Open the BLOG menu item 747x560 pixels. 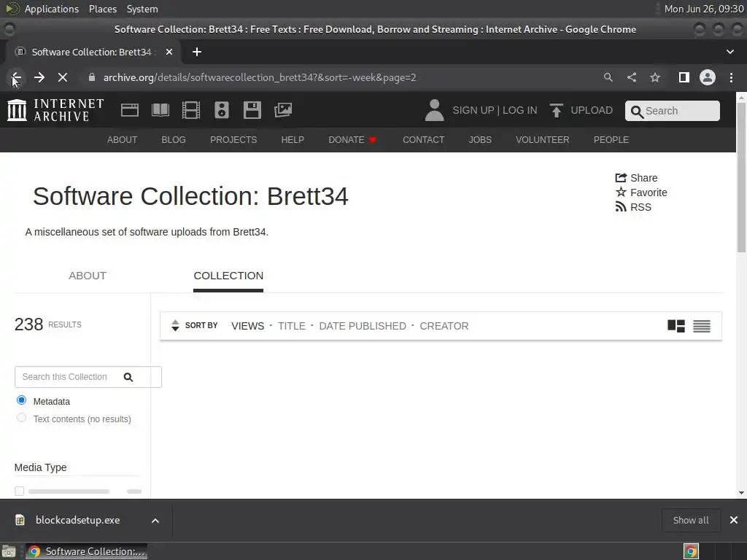(x=174, y=139)
